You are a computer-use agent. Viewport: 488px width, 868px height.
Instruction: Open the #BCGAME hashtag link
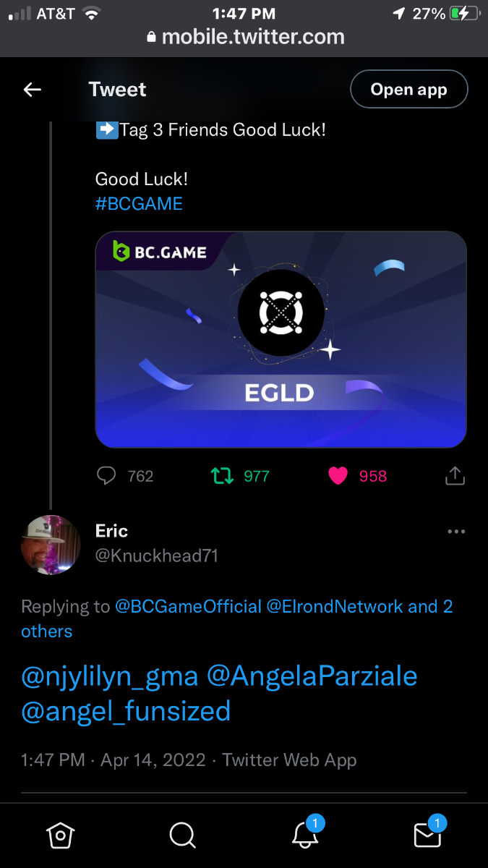coord(139,204)
